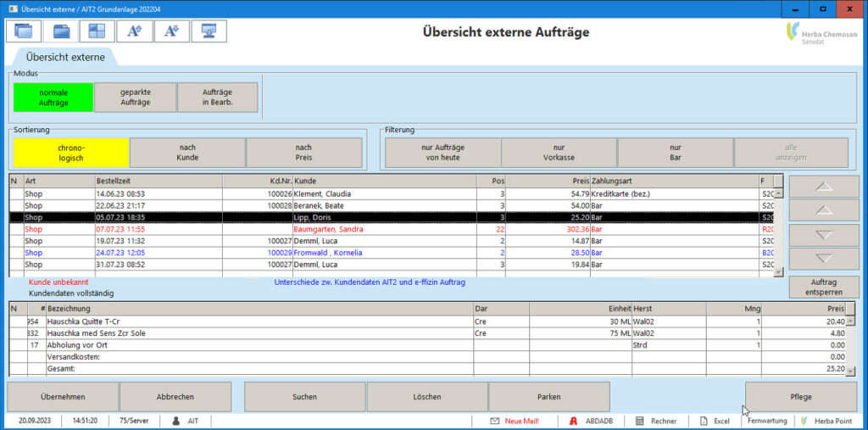The image size is (868, 430).
Task: Click the Zahlungsart column header
Action: [675, 181]
